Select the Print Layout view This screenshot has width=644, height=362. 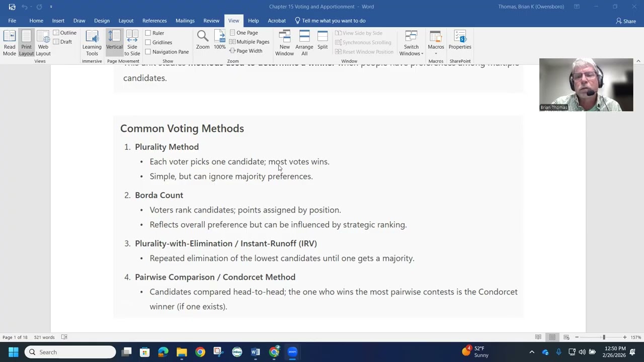tap(26, 43)
